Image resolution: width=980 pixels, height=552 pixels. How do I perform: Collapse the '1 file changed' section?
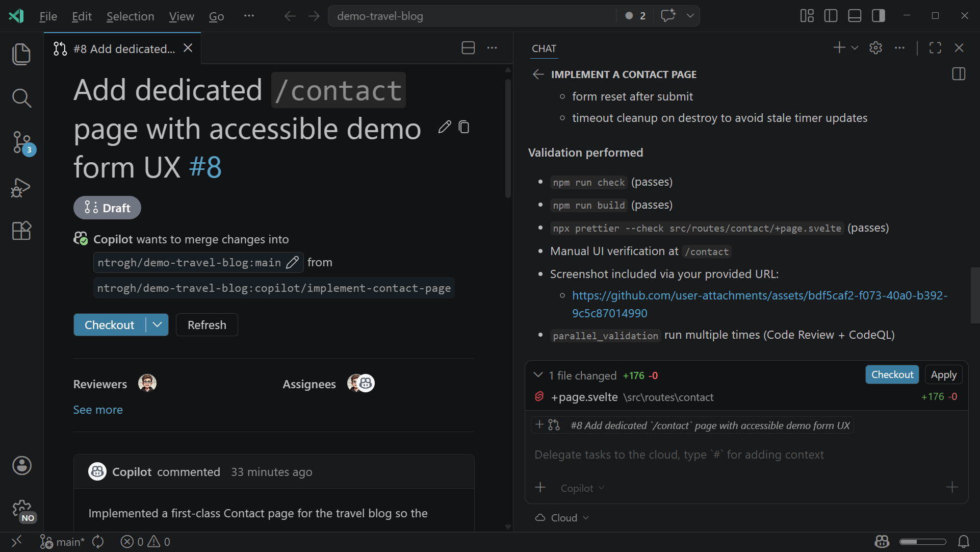(538, 375)
